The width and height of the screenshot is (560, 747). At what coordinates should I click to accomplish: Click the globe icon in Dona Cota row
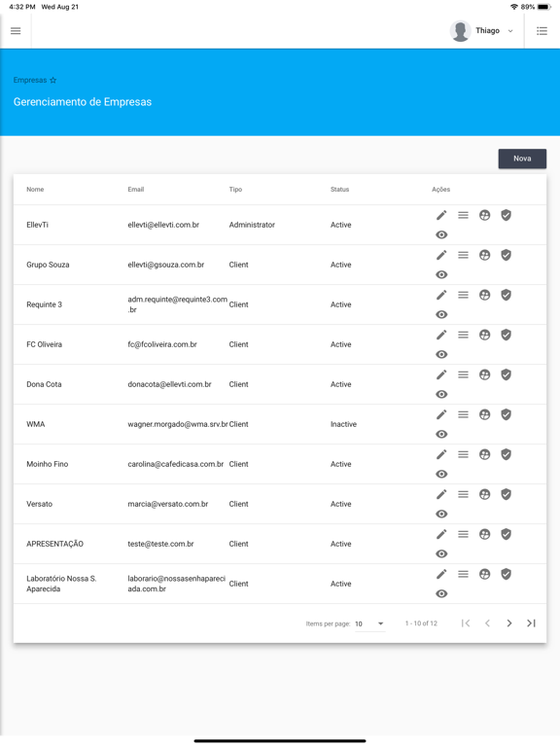coord(484,374)
